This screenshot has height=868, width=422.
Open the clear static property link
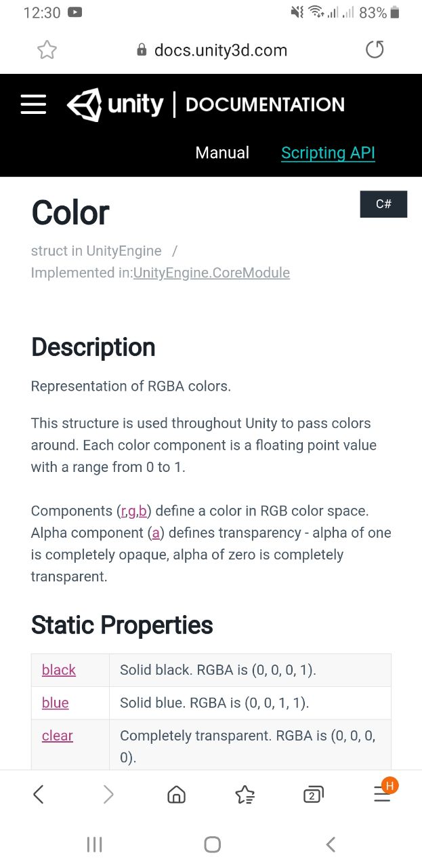(x=58, y=736)
